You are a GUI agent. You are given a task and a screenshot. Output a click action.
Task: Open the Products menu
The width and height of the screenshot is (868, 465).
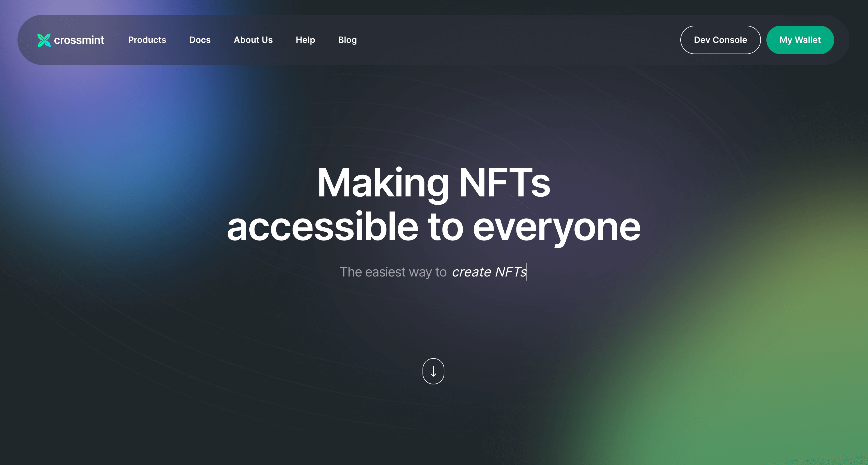(x=147, y=40)
